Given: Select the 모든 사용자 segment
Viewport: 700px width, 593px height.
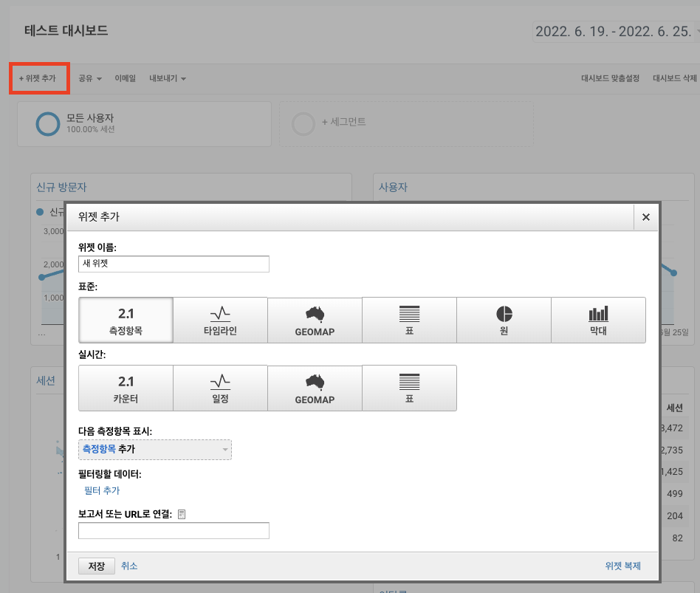Looking at the screenshot, I should [144, 123].
